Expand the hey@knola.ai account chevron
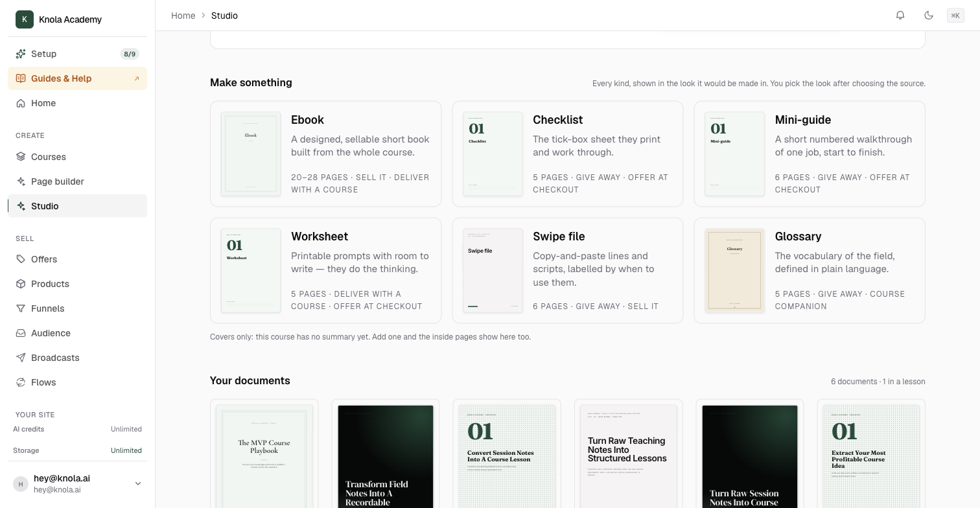Viewport: 980px width, 508px height. [x=137, y=483]
